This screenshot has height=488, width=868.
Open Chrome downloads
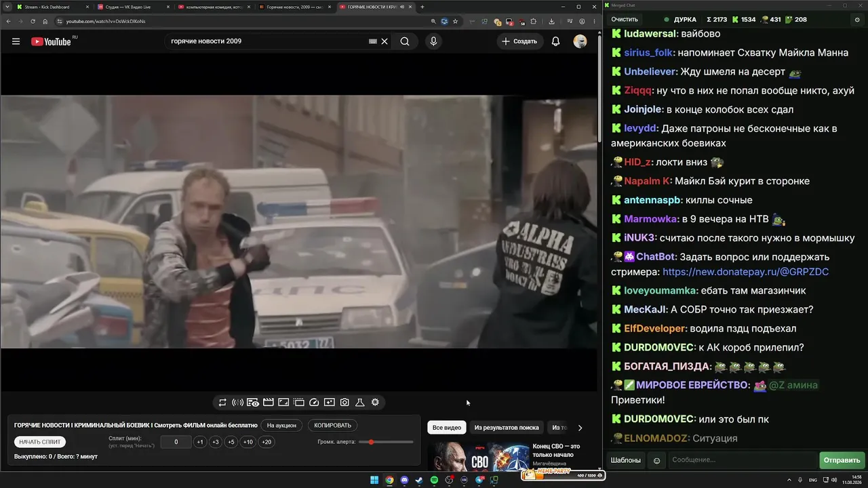click(x=551, y=21)
